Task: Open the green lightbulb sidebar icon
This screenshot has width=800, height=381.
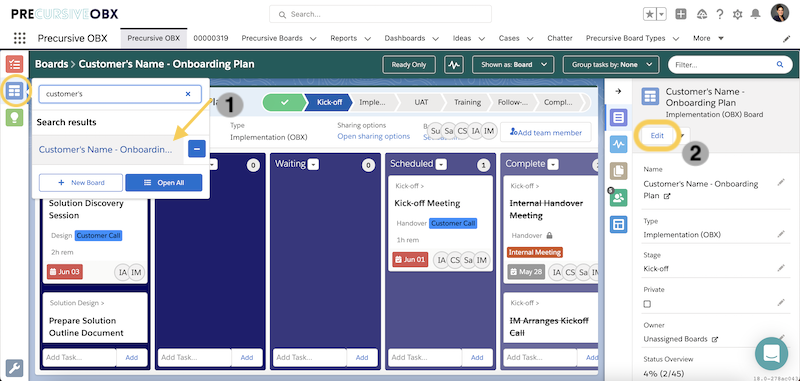Action: click(14, 118)
